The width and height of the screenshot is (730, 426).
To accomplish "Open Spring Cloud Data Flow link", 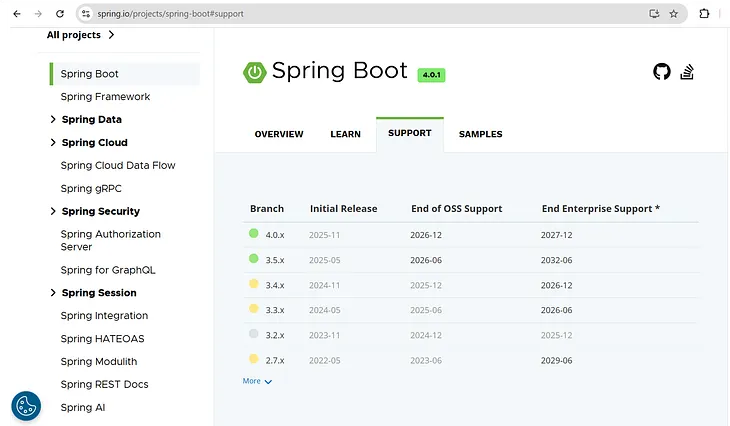I will coord(118,166).
